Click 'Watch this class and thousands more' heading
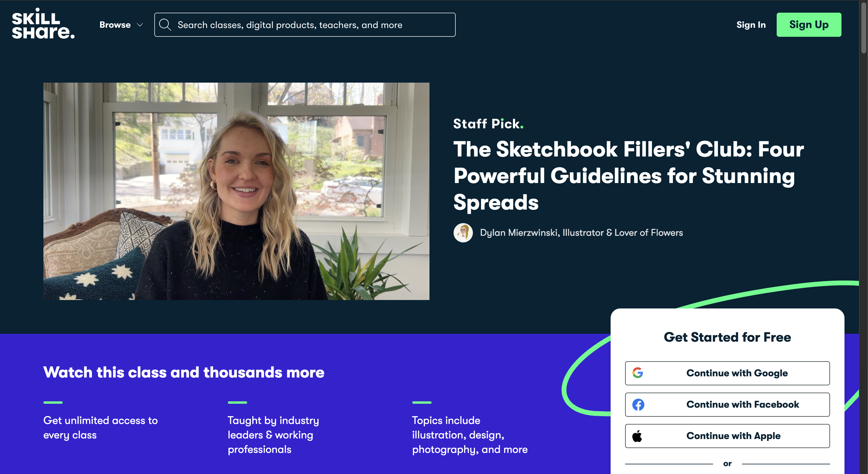 (184, 372)
